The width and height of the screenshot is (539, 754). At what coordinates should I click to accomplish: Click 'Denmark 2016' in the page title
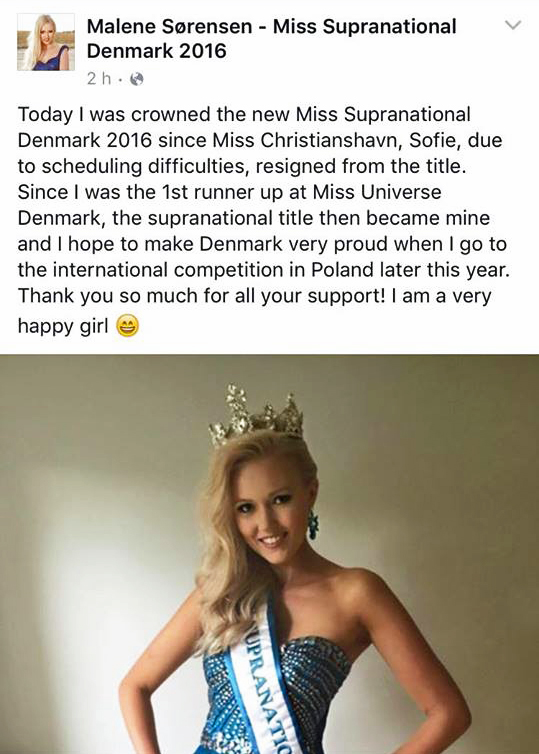[x=156, y=51]
